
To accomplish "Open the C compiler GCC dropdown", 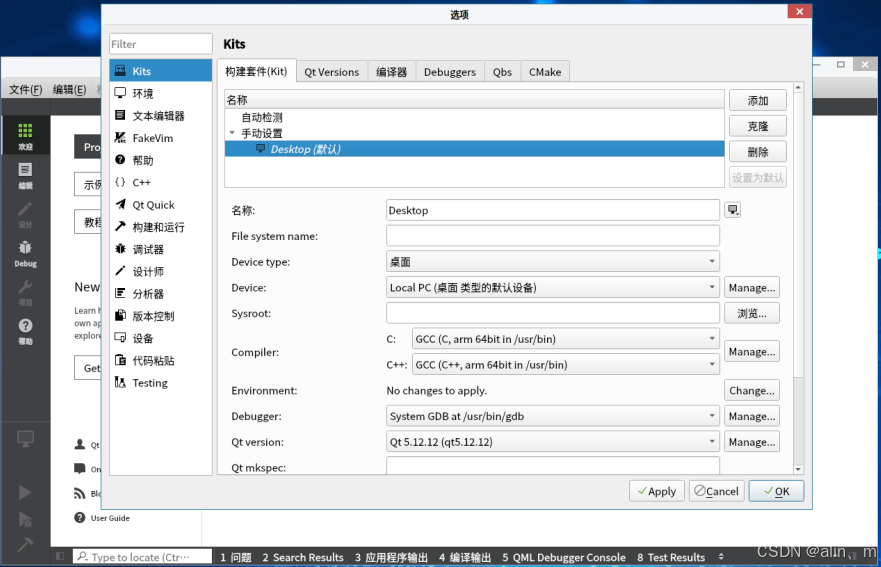I will [566, 339].
